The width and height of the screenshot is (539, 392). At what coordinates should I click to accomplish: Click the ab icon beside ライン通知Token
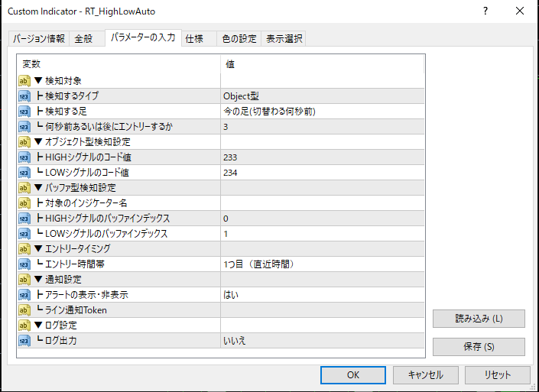tap(24, 309)
